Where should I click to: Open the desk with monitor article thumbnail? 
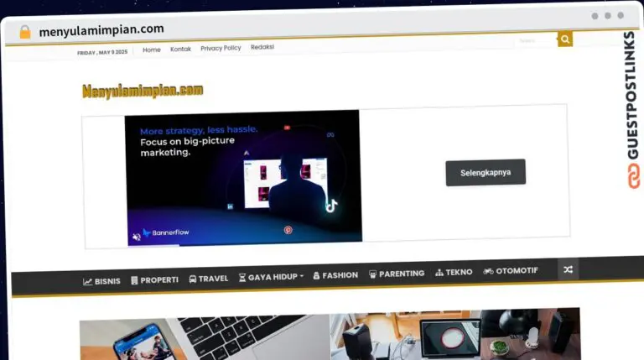[x=455, y=334]
